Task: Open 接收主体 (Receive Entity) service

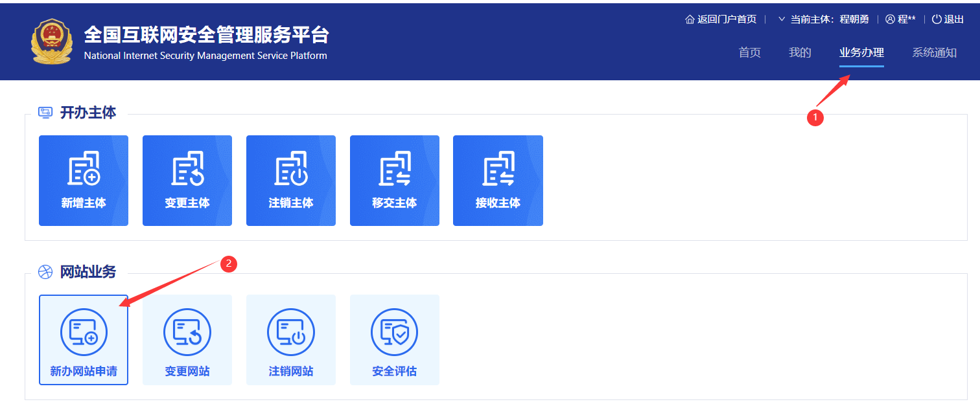Action: 498,180
